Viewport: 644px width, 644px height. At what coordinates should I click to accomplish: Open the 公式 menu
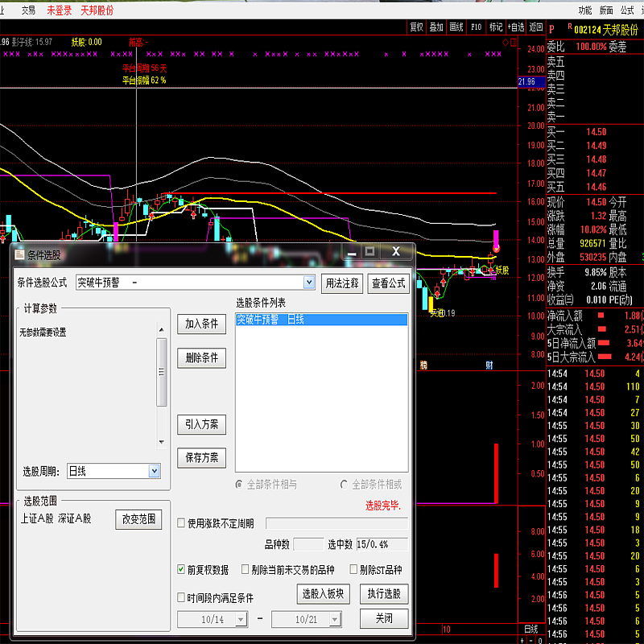pos(627,10)
